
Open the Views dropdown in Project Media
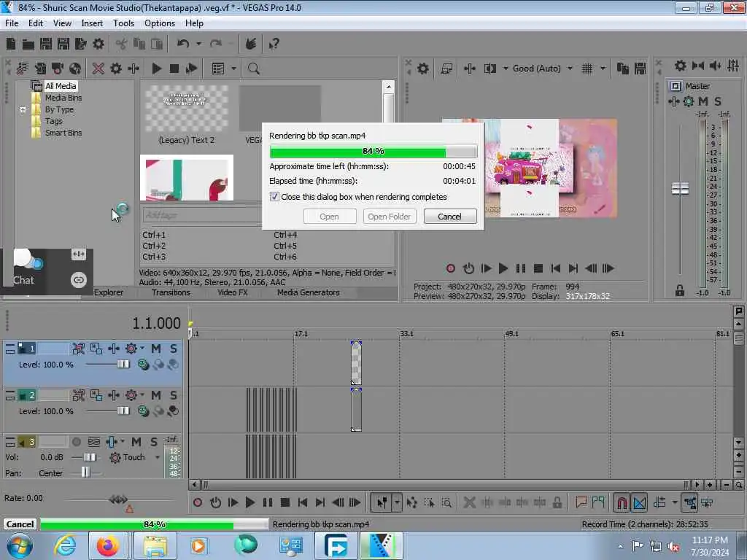pyautogui.click(x=233, y=69)
